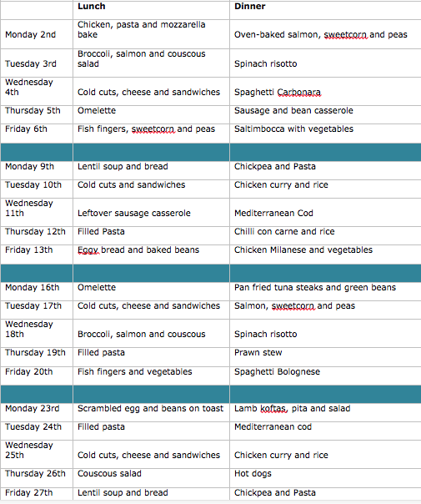Click the underlined word Eggy
This screenshot has height=504, width=421.
pyautogui.click(x=88, y=250)
